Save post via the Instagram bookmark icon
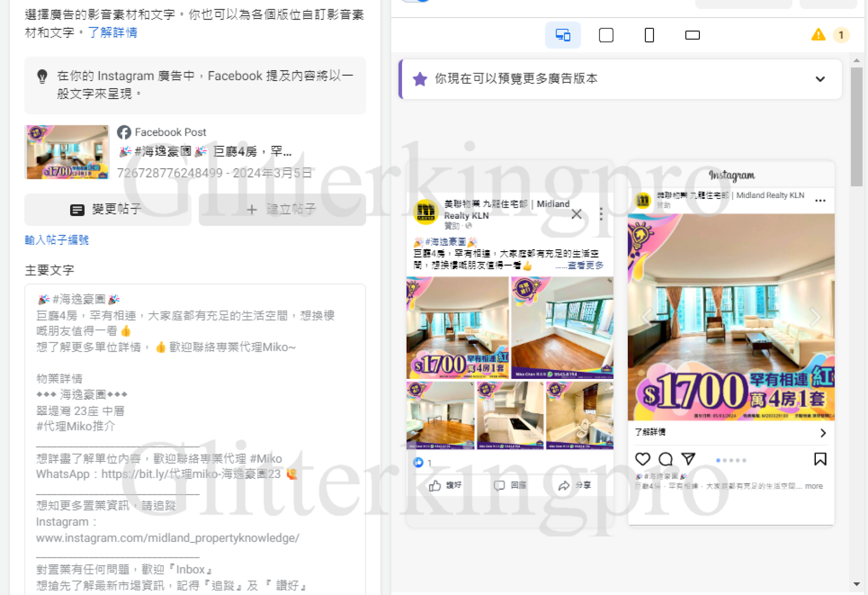The image size is (868, 595). (820, 459)
